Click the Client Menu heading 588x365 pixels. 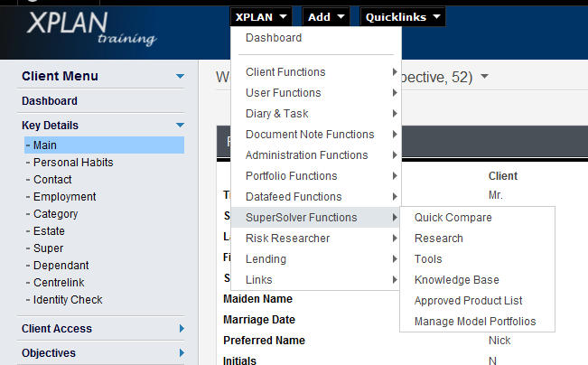[x=60, y=76]
